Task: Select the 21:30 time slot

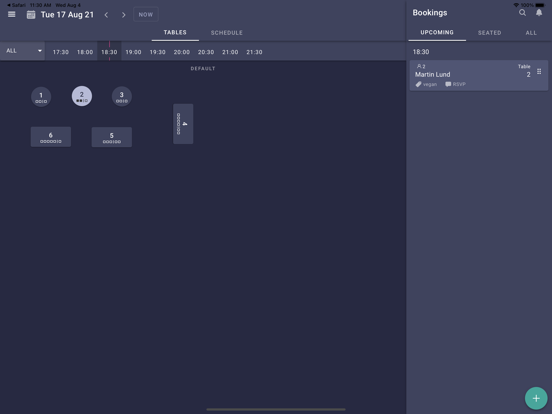Action: (254, 52)
